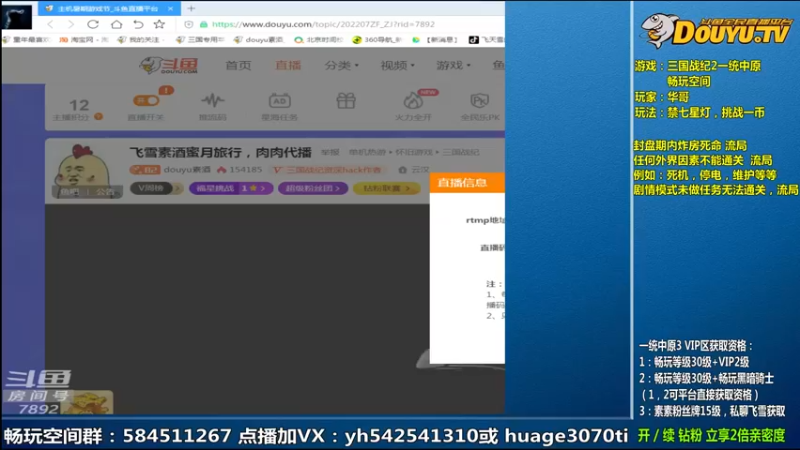Click the orange badge beside 主播积分
Screen dimensions: 800x450
tap(98, 116)
